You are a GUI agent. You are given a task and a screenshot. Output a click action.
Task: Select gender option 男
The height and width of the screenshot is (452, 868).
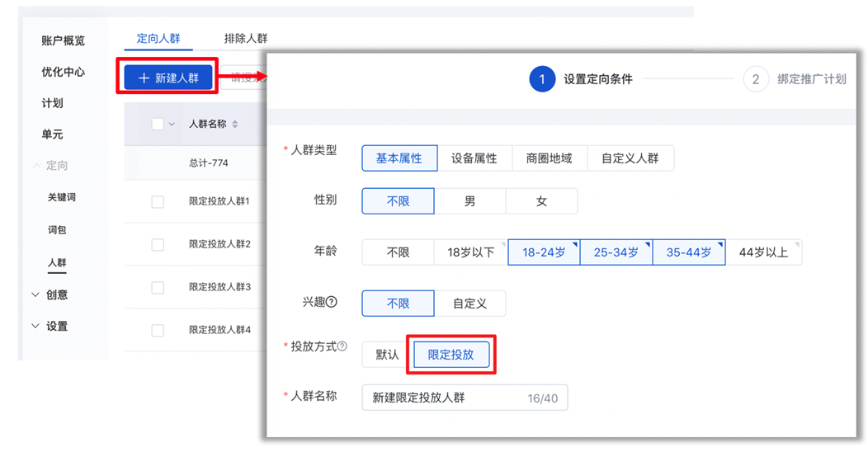469,201
